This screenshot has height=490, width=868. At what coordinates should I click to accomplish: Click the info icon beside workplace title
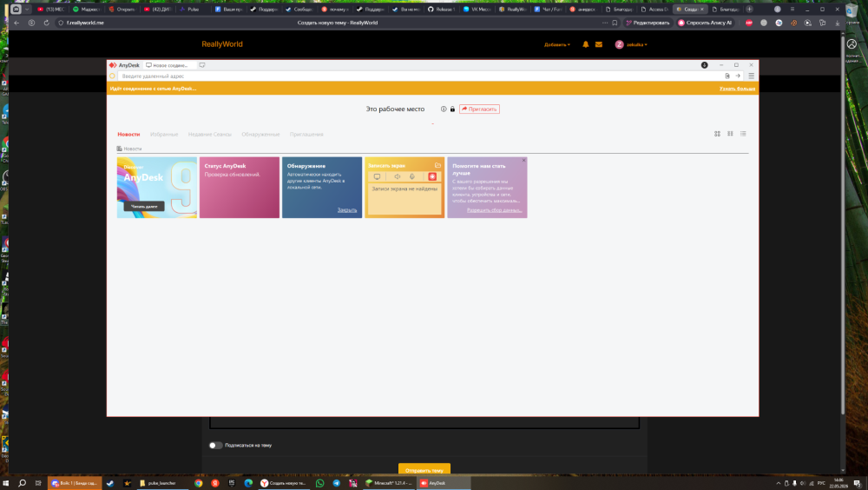click(x=444, y=109)
